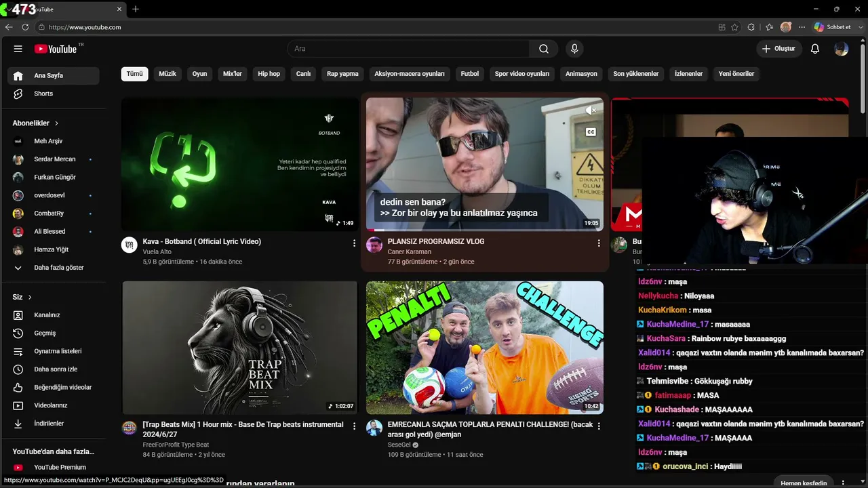Open Vuela Alto channel avatar
Image resolution: width=868 pixels, height=488 pixels.
tap(129, 245)
